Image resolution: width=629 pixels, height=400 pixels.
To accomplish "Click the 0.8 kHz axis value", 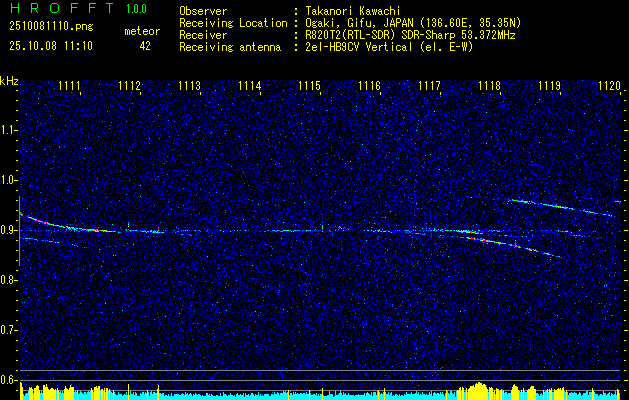I will coord(9,280).
